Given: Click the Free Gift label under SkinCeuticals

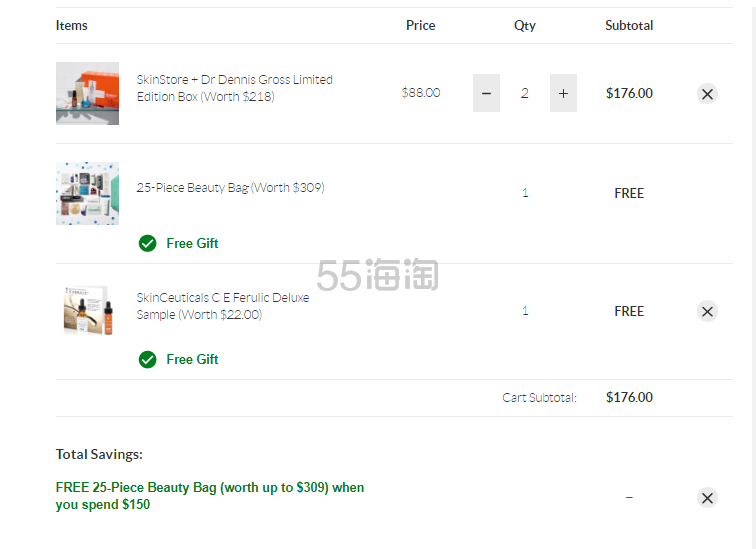Looking at the screenshot, I should (192, 360).
